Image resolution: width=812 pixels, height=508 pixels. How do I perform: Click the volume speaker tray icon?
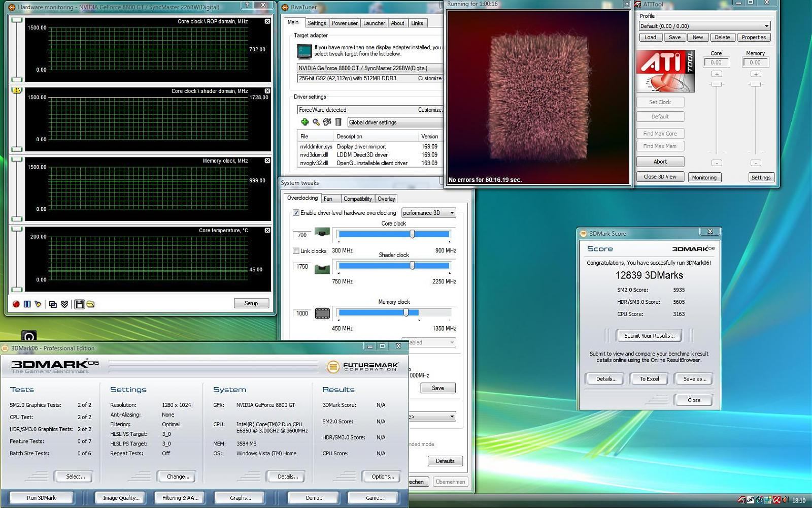coord(785,500)
